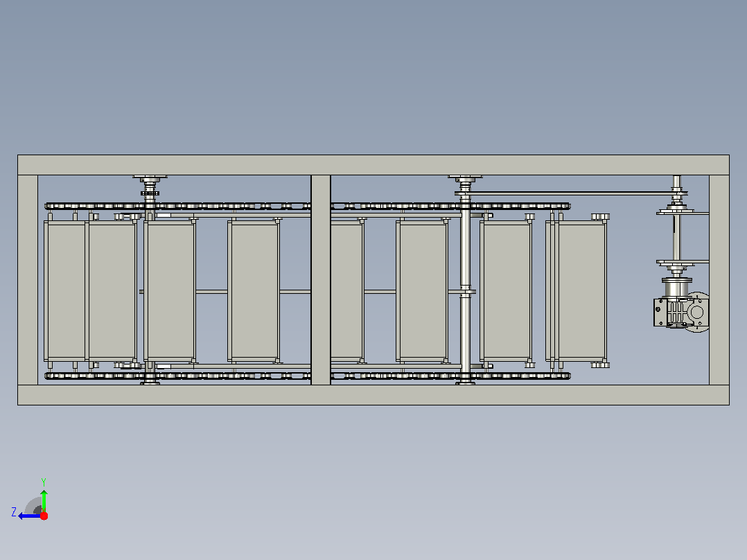Click the red origin dot of the axis triad
747x560 pixels.
click(x=44, y=516)
